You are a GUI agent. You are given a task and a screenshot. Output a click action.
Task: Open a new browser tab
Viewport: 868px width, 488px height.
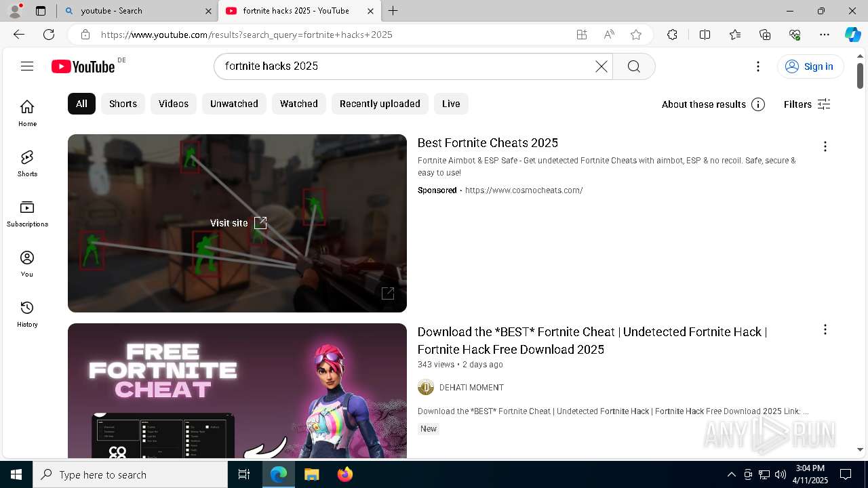393,11
